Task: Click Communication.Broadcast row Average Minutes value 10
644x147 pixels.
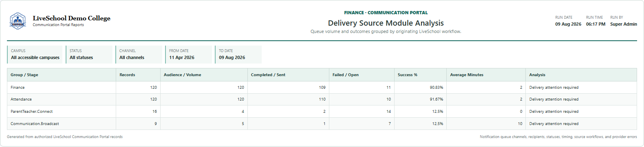Action: click(x=520, y=124)
